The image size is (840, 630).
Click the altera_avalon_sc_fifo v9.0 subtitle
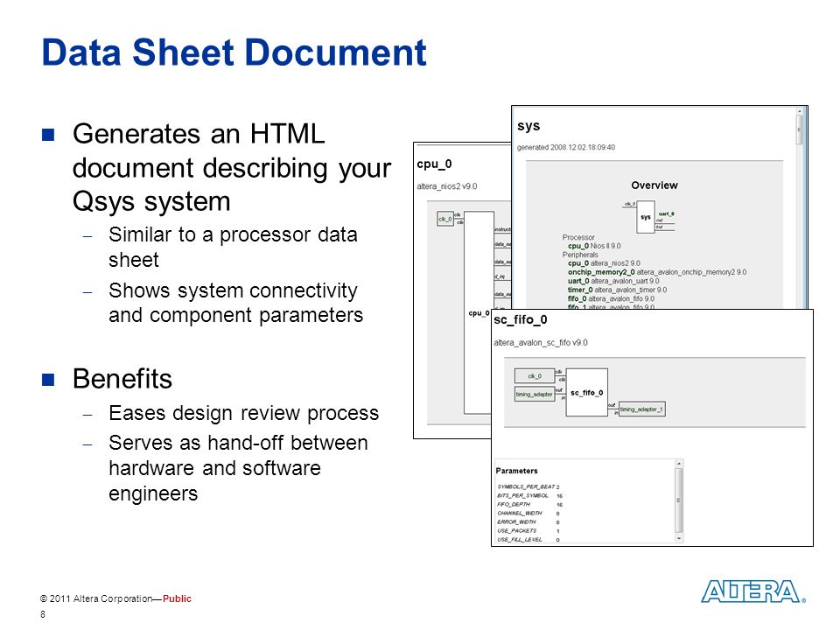click(541, 343)
